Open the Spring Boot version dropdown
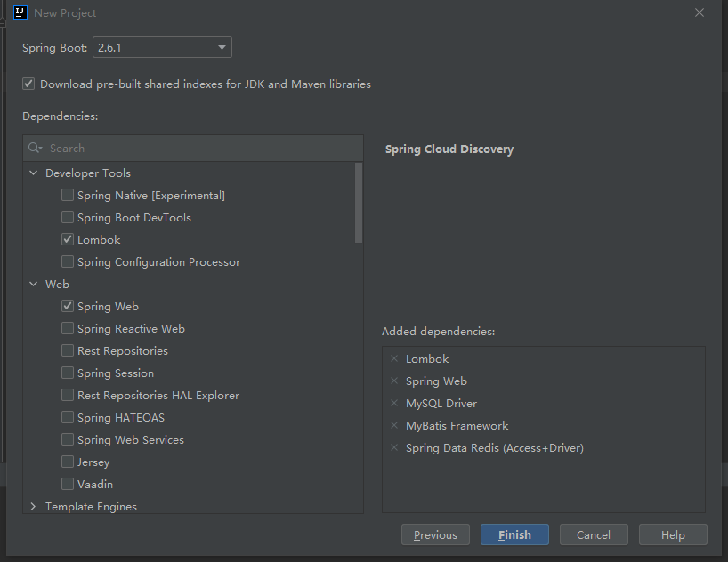The width and height of the screenshot is (728, 562). pyautogui.click(x=163, y=47)
